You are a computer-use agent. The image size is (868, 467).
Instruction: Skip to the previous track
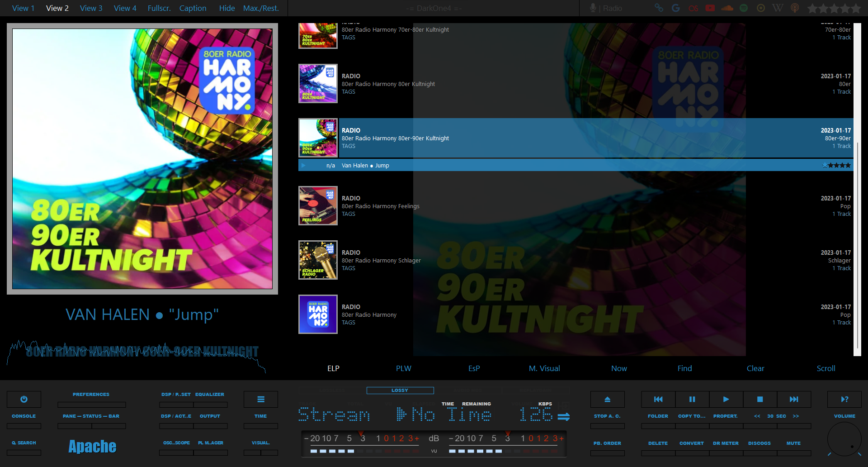pyautogui.click(x=658, y=399)
